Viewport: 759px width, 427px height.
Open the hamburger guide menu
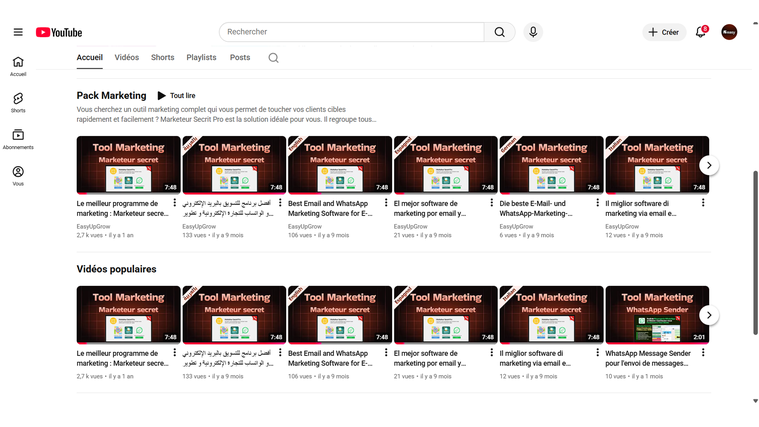(x=18, y=32)
